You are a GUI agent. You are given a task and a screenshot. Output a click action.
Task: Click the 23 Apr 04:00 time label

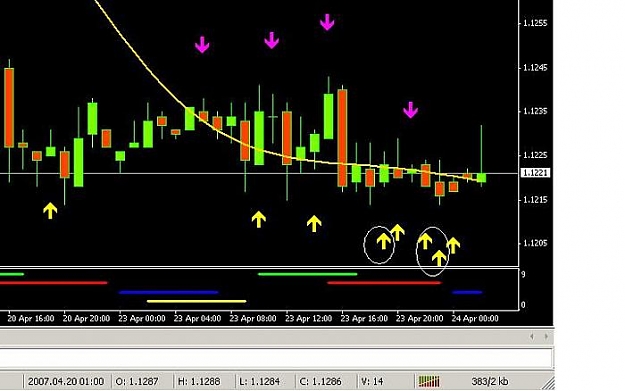point(197,318)
